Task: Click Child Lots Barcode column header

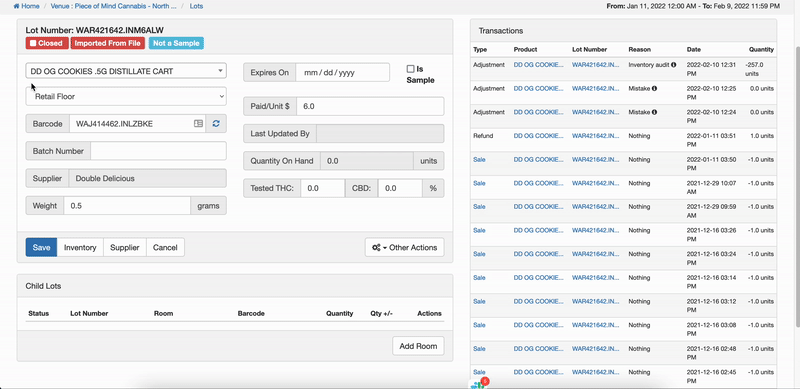Action: [251, 313]
